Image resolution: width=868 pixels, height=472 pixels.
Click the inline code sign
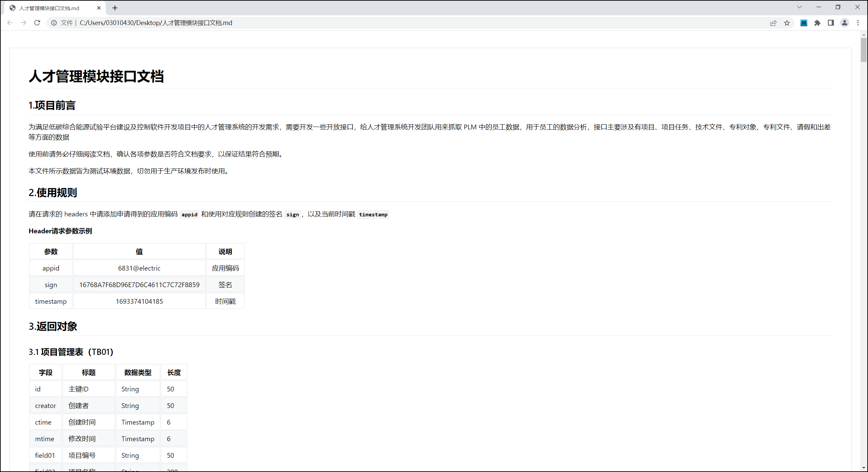click(x=293, y=214)
